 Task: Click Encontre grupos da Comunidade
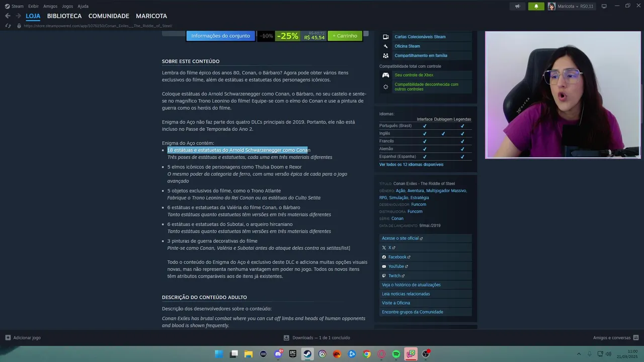point(426,312)
